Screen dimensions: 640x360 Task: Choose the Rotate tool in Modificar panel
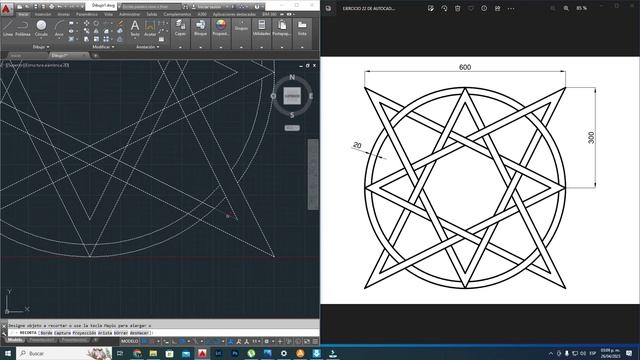(x=96, y=23)
